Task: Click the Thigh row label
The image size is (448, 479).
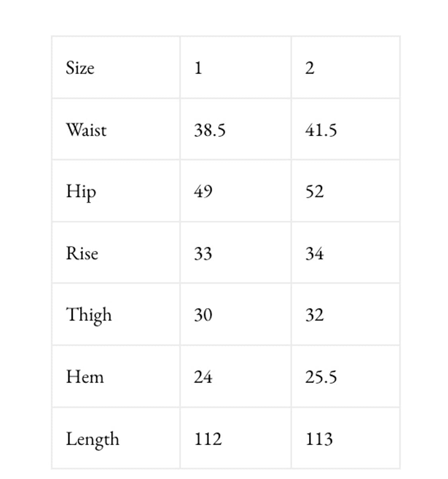Action: tap(89, 315)
